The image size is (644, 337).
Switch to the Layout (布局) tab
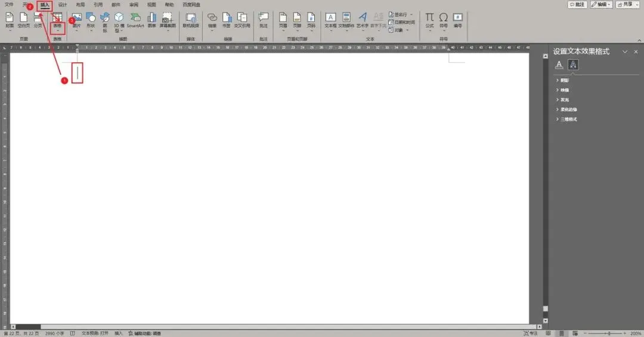pyautogui.click(x=80, y=5)
